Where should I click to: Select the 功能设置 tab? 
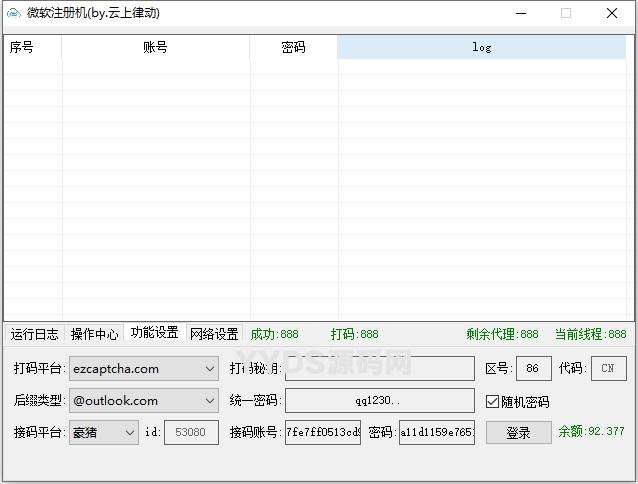(154, 333)
